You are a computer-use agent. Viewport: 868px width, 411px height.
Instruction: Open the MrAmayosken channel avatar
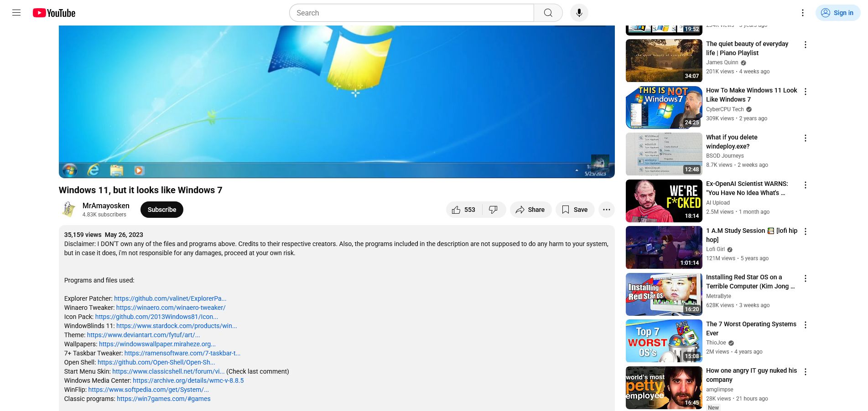click(x=68, y=210)
